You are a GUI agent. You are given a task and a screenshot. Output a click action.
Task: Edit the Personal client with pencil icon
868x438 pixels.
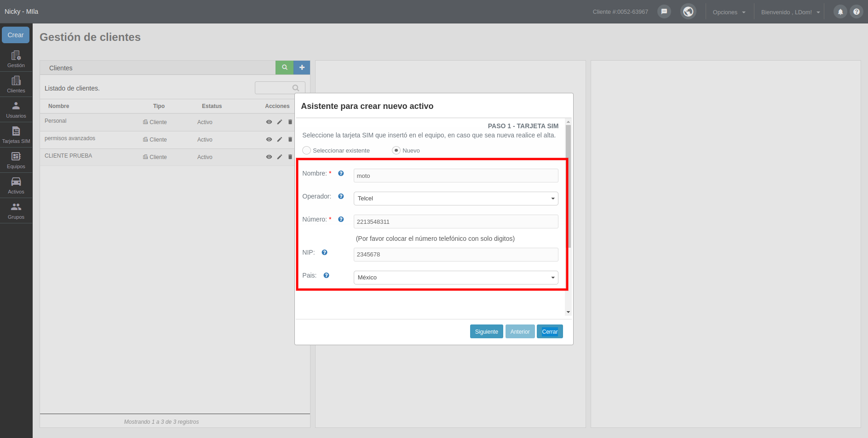pos(279,122)
